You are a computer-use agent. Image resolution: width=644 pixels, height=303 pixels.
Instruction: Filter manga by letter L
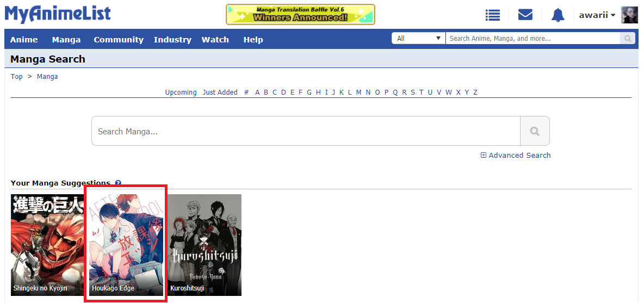pos(350,92)
